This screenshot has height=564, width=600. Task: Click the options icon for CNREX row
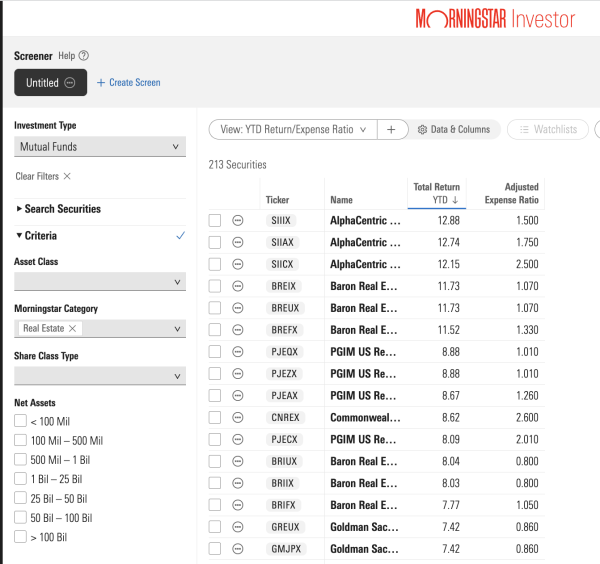[x=238, y=418]
